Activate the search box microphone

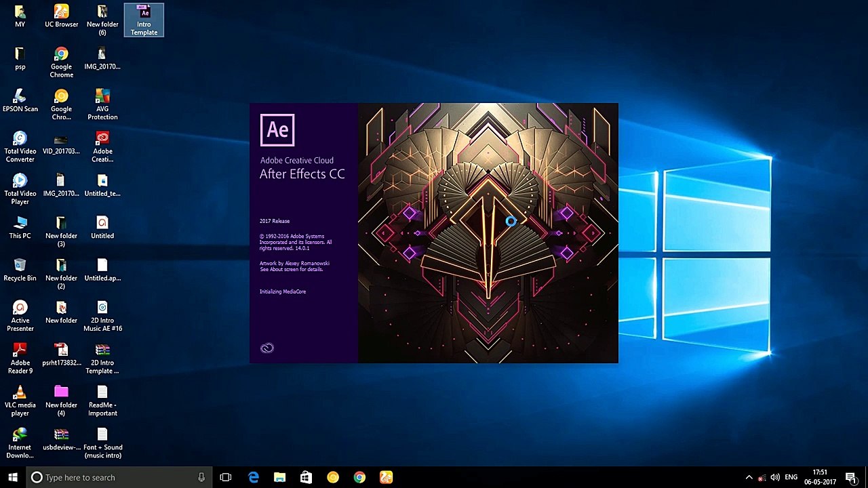(x=201, y=477)
